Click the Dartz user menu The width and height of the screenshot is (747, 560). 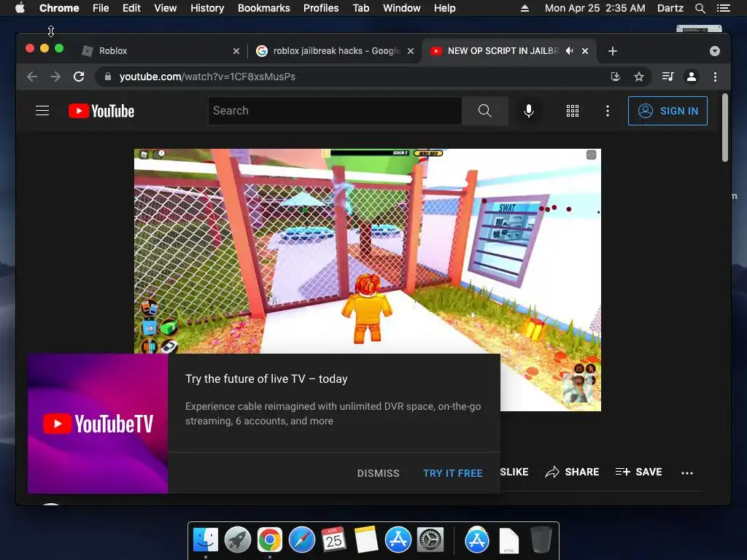670,8
